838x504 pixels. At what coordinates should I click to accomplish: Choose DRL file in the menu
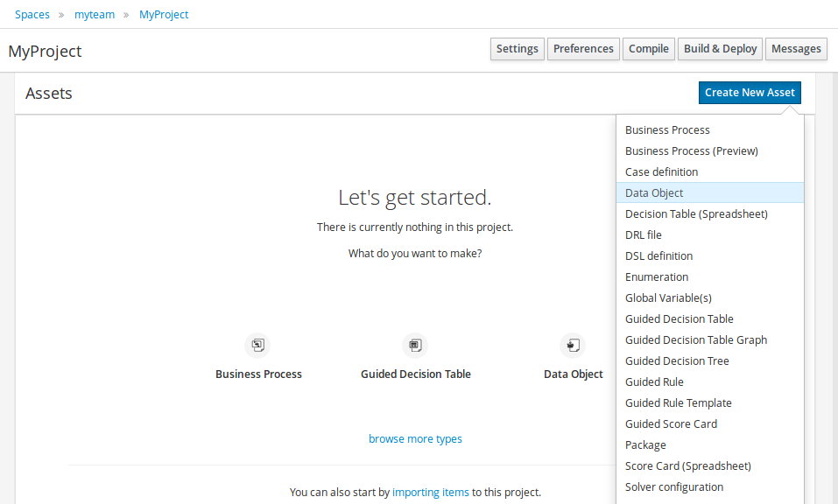[644, 235]
